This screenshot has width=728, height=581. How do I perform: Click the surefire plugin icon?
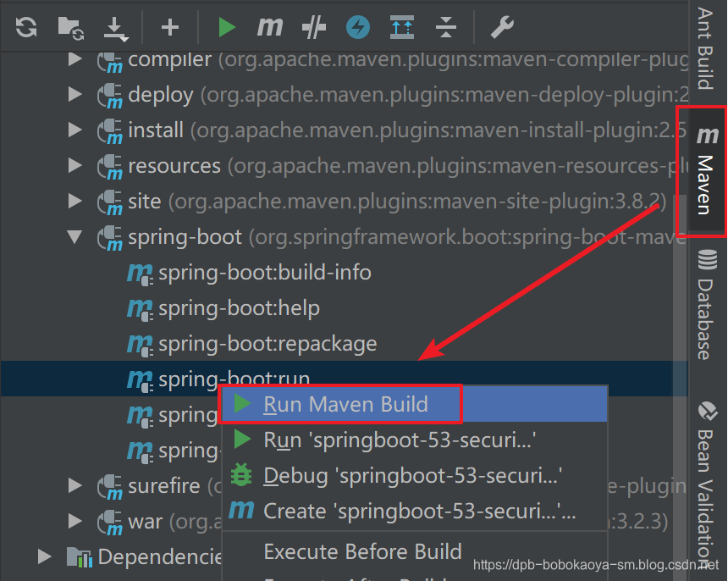click(x=109, y=487)
